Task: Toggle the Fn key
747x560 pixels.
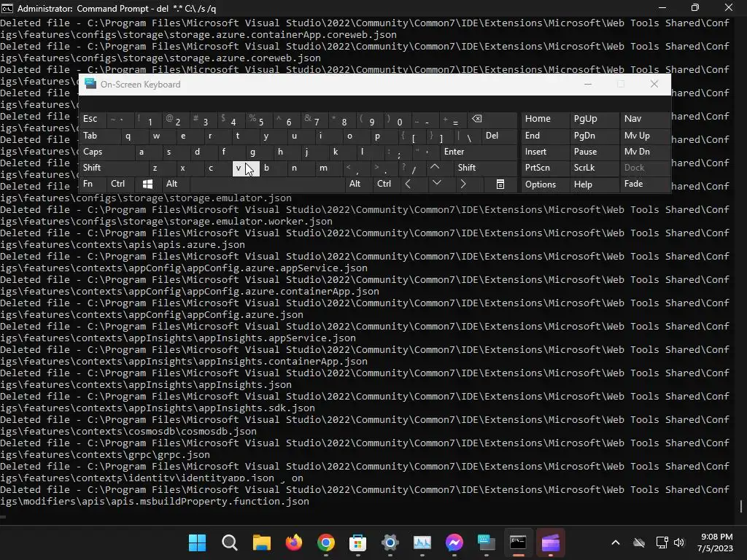Action: [93, 184]
